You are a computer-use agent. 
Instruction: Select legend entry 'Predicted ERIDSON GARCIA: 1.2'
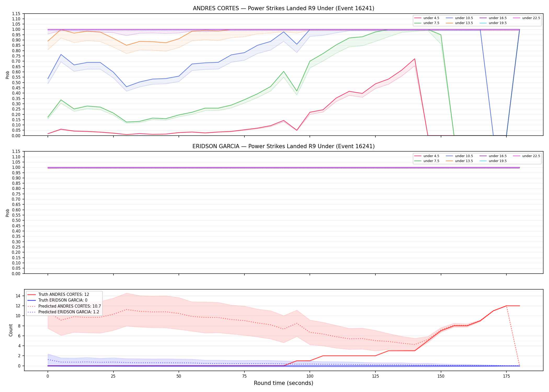[63, 312]
